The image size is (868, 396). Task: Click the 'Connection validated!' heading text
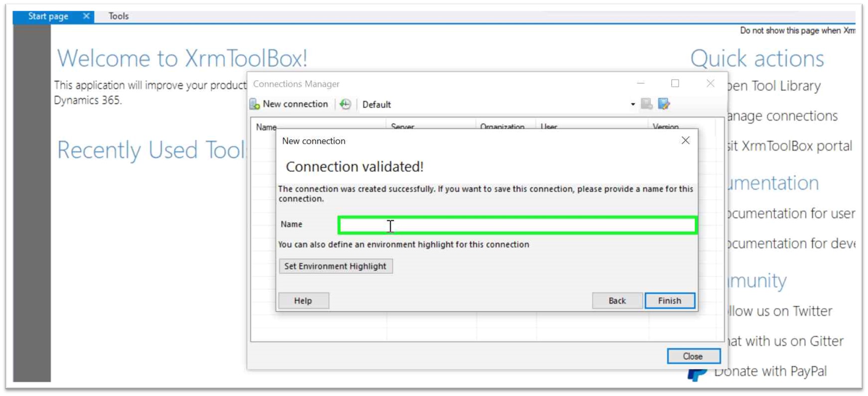click(x=355, y=167)
